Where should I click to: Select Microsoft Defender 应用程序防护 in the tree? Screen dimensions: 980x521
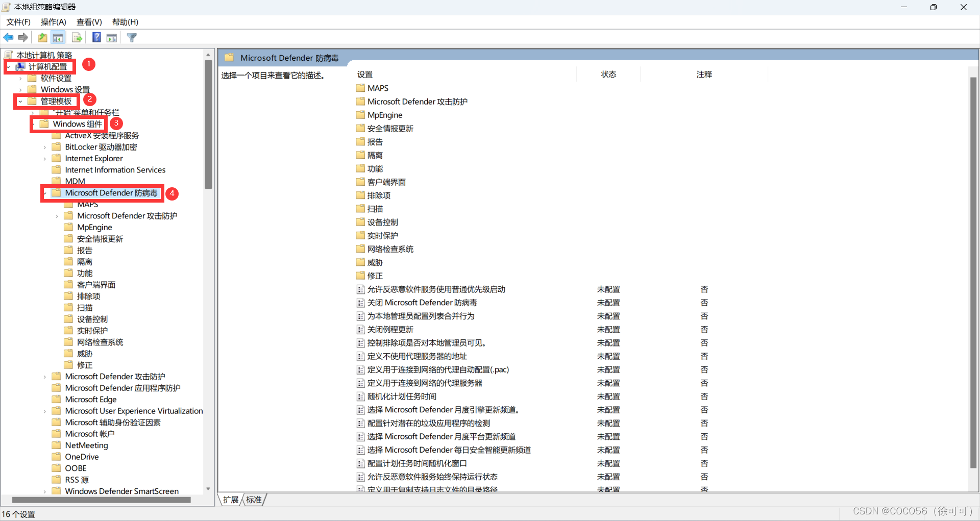click(x=122, y=388)
